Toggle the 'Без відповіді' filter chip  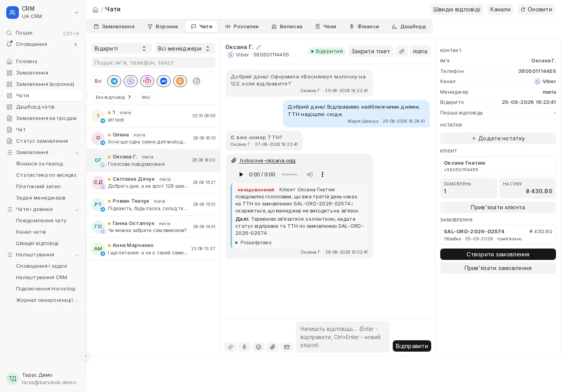point(113,97)
